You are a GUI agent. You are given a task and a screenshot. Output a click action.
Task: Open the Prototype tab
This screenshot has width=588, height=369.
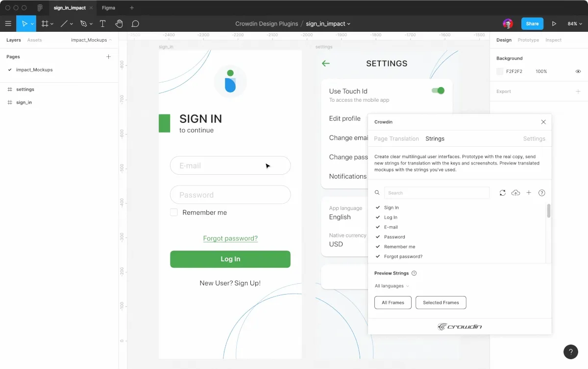[529, 40]
